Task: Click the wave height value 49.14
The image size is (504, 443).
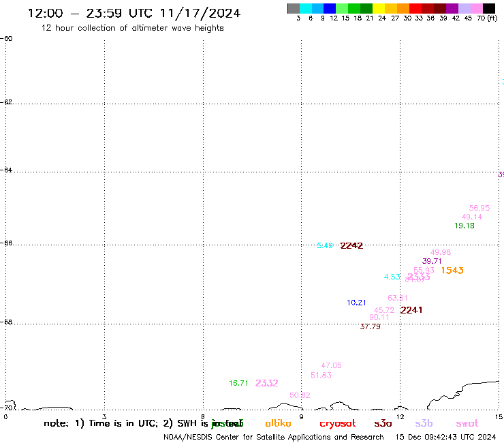Action: 472,217
